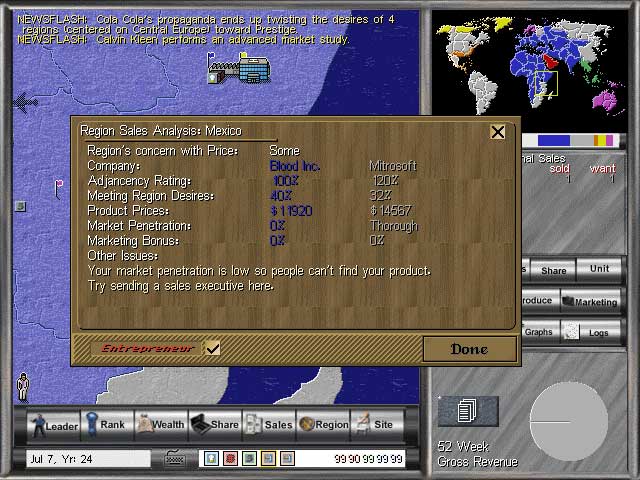The image size is (640, 480).
Task: Click the Blood Inc. company name
Action: (295, 166)
